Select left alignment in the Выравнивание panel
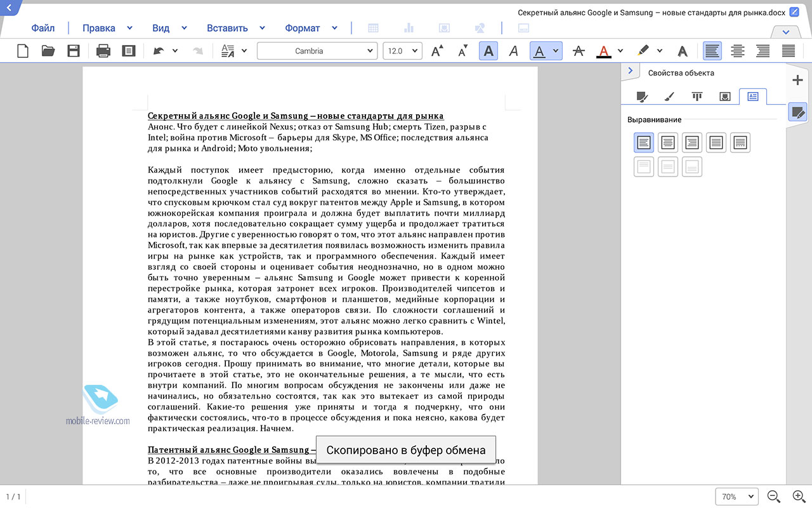Viewport: 812px width, 508px height. [x=644, y=142]
